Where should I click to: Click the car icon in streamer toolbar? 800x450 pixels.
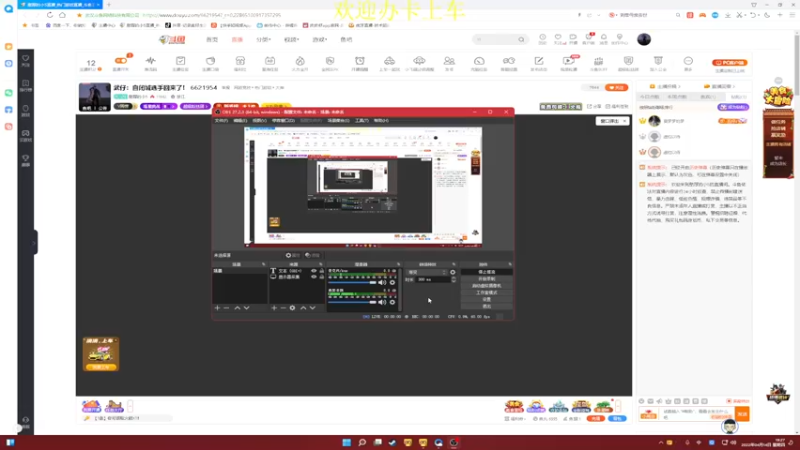pos(389,63)
